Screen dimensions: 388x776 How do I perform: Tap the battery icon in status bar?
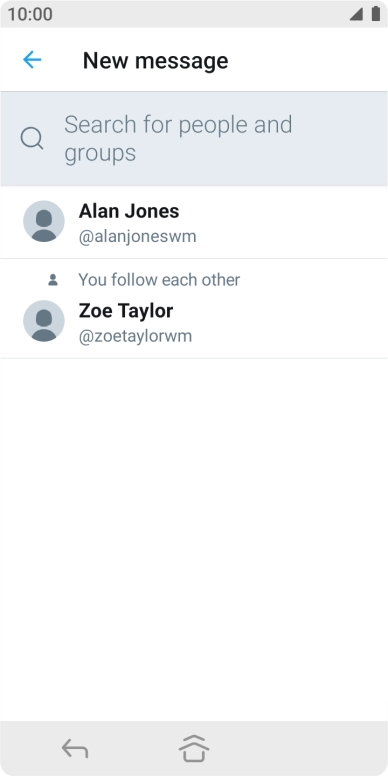[376, 14]
